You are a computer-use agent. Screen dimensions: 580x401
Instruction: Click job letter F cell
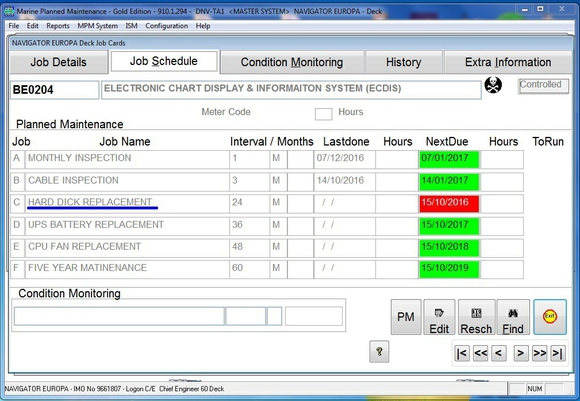(17, 269)
